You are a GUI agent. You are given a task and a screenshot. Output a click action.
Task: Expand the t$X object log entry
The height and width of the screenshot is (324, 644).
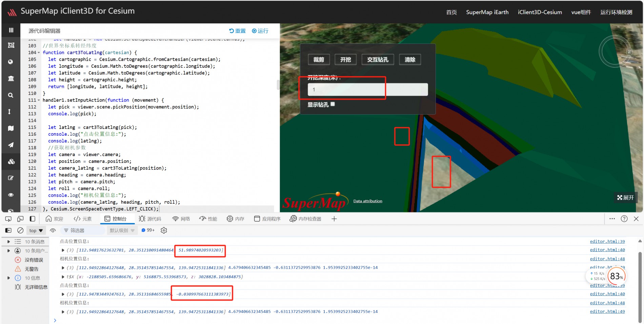click(63, 277)
